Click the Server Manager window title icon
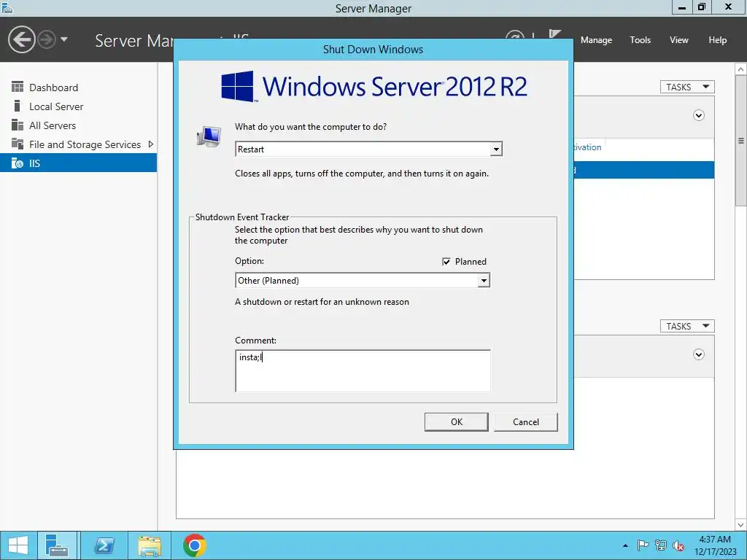The image size is (747, 560). 7,7
